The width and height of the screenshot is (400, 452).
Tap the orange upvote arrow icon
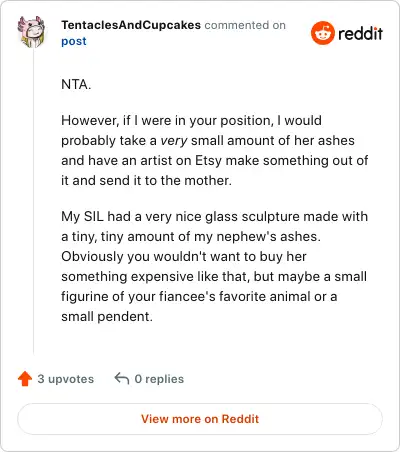[25, 379]
